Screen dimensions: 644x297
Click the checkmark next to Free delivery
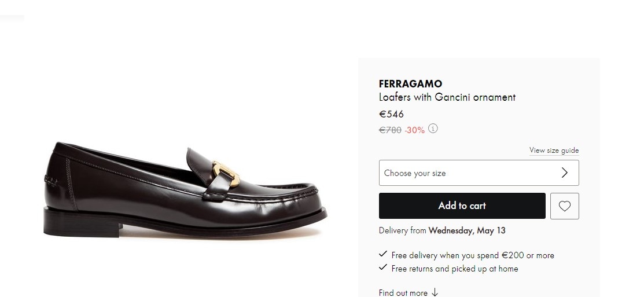(x=383, y=254)
